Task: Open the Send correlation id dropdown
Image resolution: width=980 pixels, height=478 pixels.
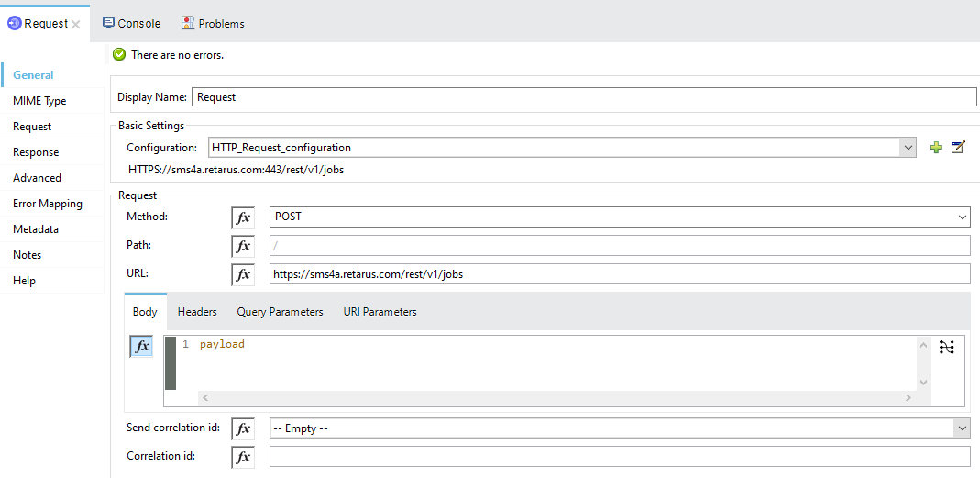Action: [x=961, y=428]
